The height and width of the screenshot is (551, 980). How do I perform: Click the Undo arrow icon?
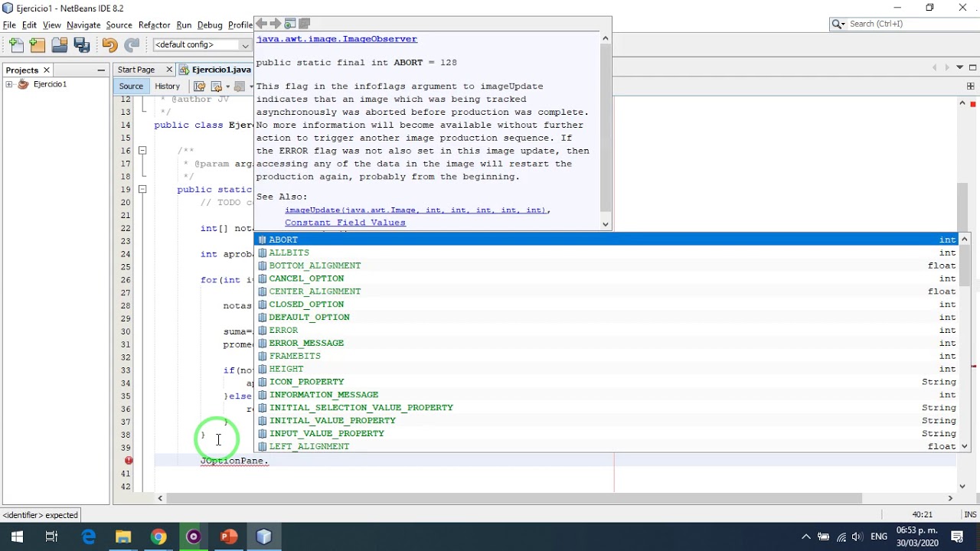coord(109,45)
